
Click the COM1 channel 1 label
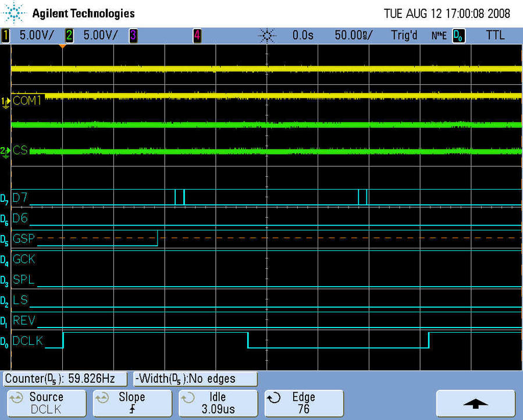[27, 101]
